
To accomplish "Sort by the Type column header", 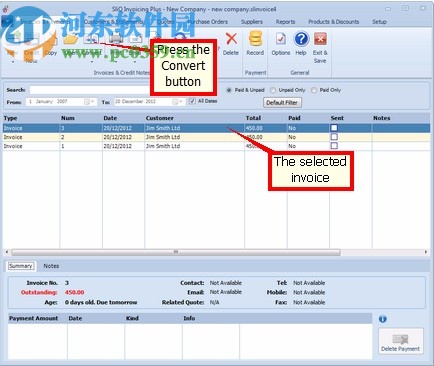I will [x=31, y=118].
